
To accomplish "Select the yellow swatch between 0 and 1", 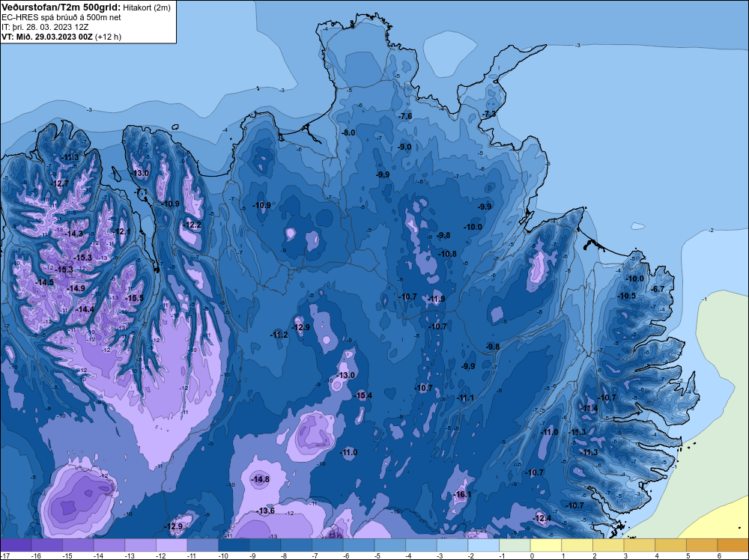I will [546, 545].
